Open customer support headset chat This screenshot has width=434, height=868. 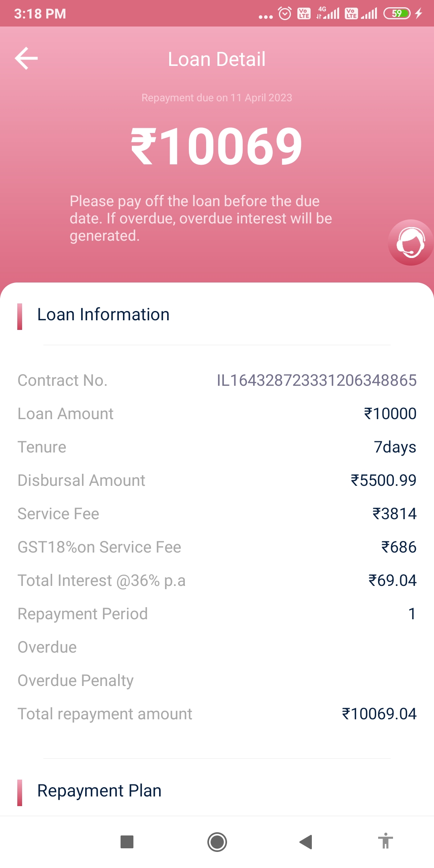coord(410,243)
